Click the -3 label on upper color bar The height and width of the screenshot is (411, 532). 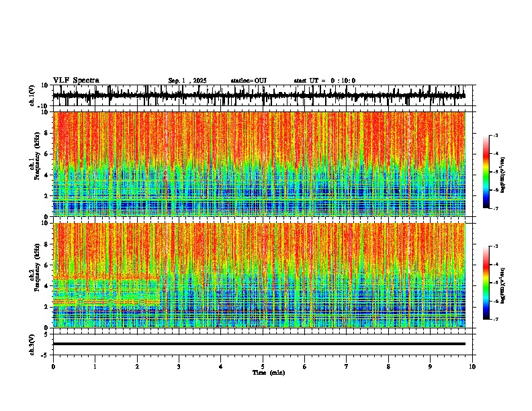(x=496, y=135)
